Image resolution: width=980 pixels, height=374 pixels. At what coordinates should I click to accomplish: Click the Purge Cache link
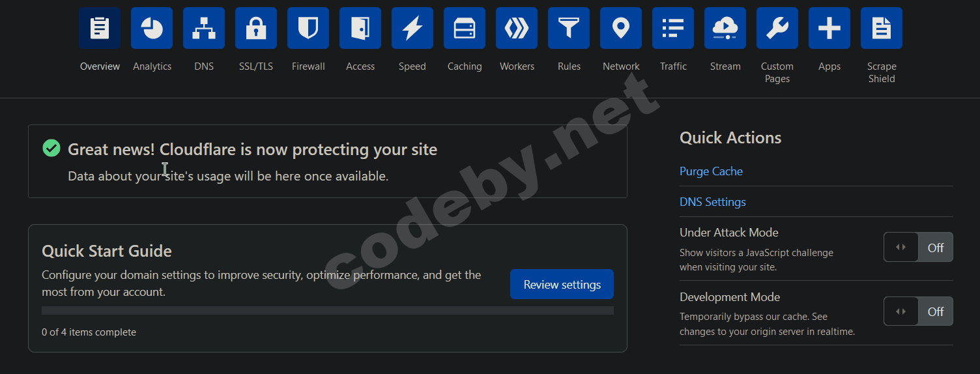pyautogui.click(x=711, y=171)
